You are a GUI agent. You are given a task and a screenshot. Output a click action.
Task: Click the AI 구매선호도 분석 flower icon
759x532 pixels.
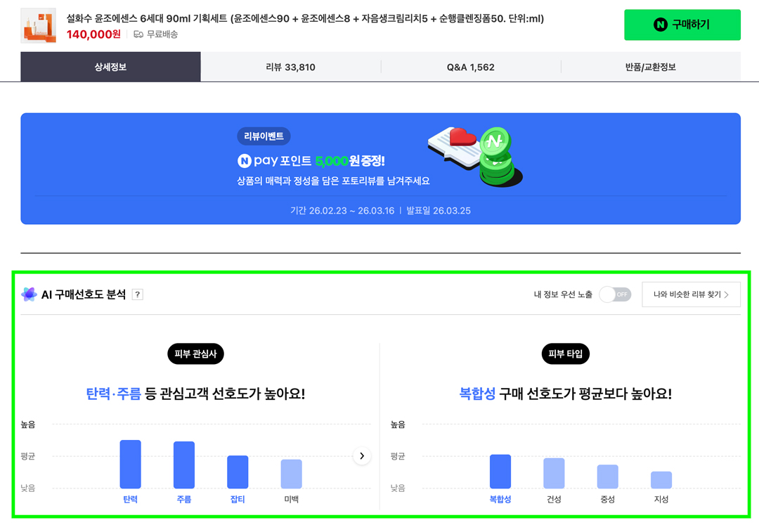pos(29,294)
